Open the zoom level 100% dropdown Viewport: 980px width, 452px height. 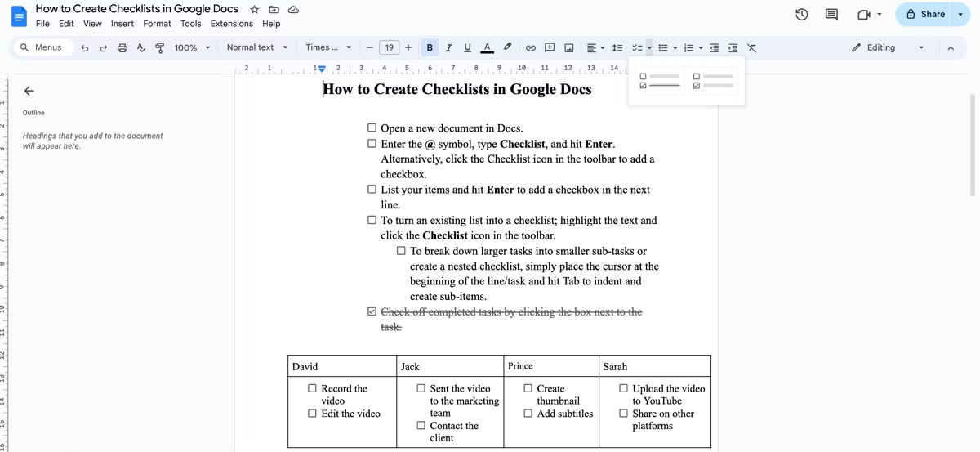[x=193, y=47]
